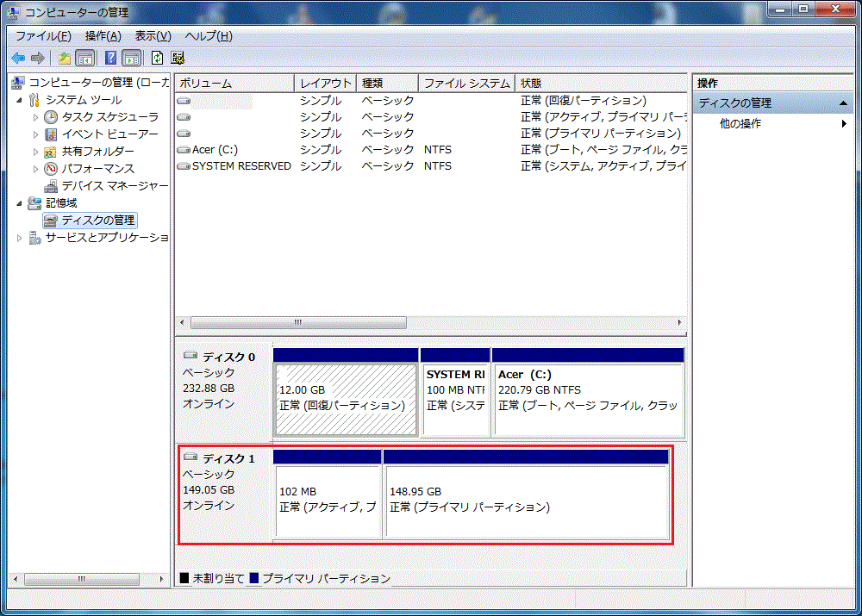Click the blue Help question mark icon
The width and height of the screenshot is (862, 616).
pyautogui.click(x=110, y=58)
